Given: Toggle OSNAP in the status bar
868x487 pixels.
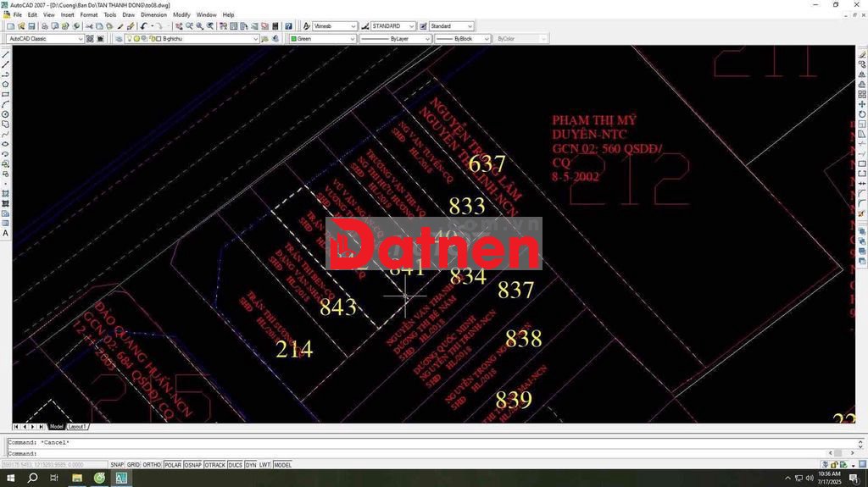Looking at the screenshot, I should click(193, 465).
